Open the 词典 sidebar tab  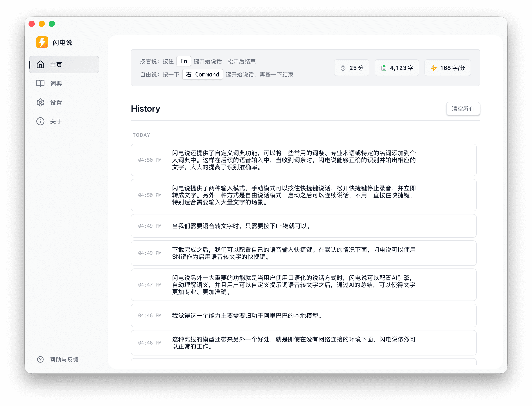[x=56, y=83]
